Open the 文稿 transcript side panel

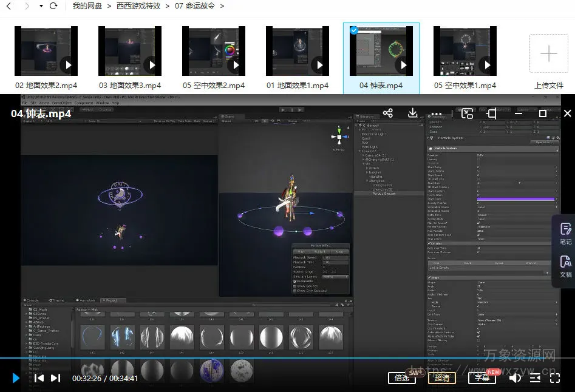coord(565,266)
